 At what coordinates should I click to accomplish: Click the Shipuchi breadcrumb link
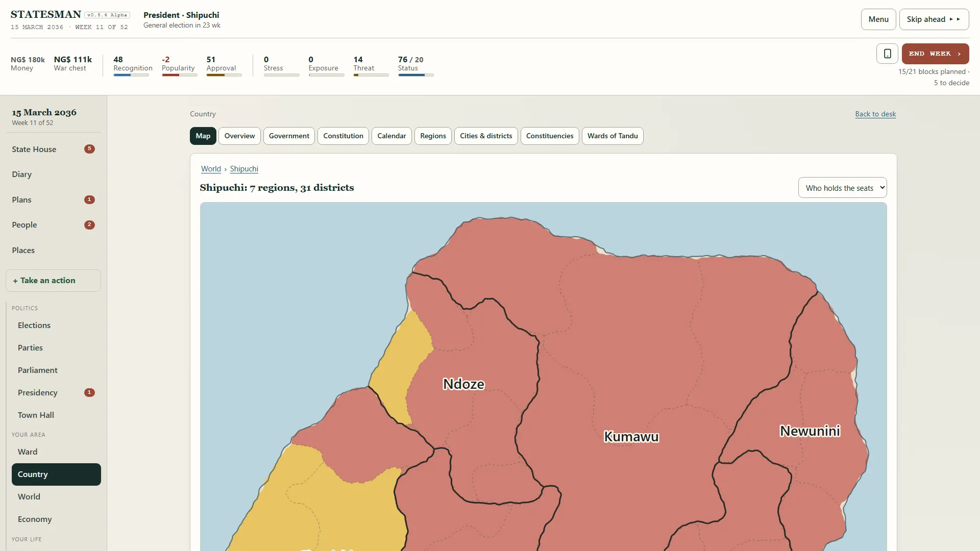coord(244,169)
